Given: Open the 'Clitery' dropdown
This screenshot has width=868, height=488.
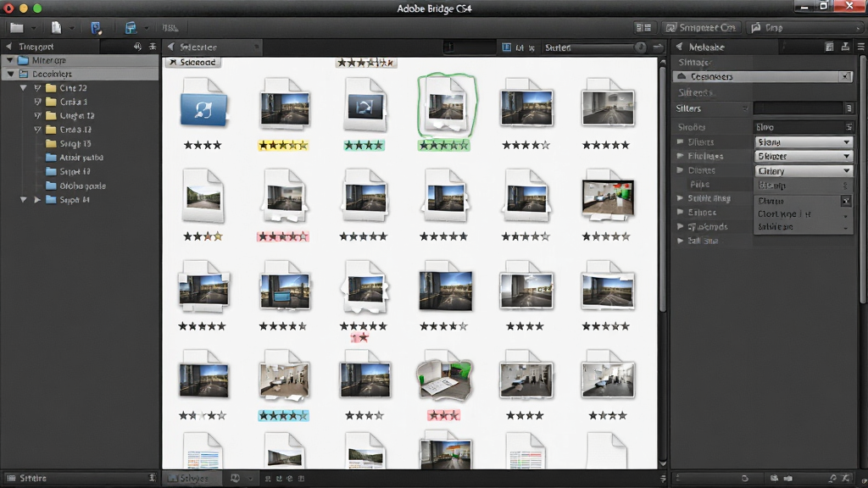Looking at the screenshot, I should tap(803, 171).
